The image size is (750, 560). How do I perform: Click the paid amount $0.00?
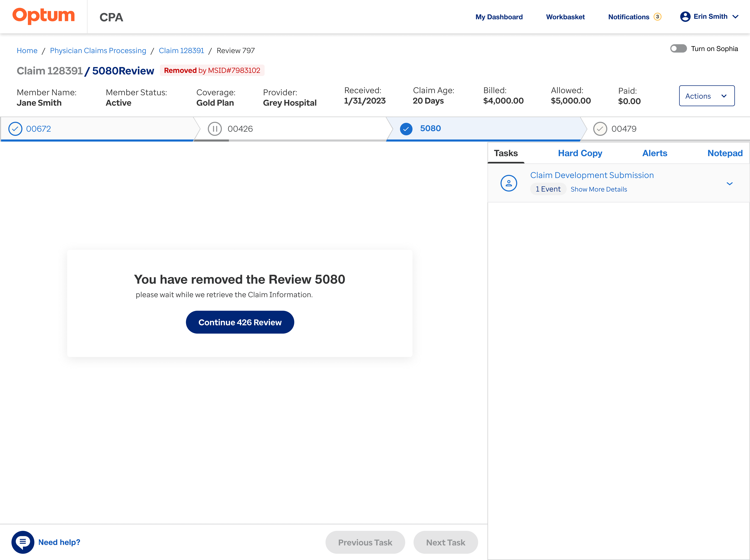[629, 101]
